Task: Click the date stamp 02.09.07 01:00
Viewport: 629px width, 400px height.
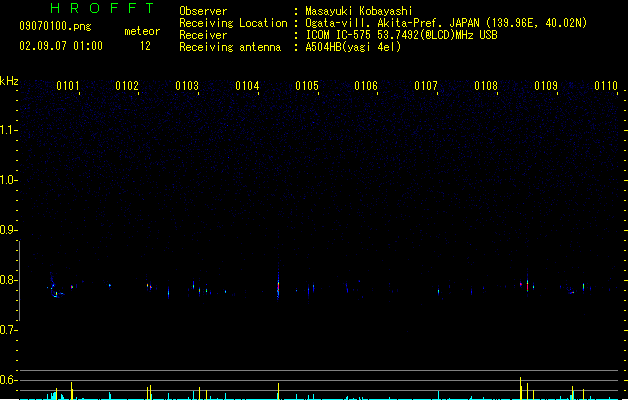Action: 61,46
